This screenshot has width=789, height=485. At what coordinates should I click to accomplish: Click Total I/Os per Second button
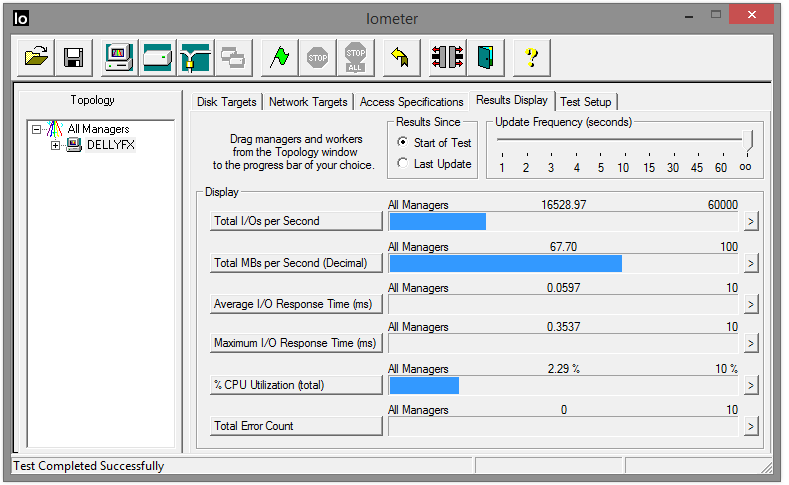pos(296,221)
